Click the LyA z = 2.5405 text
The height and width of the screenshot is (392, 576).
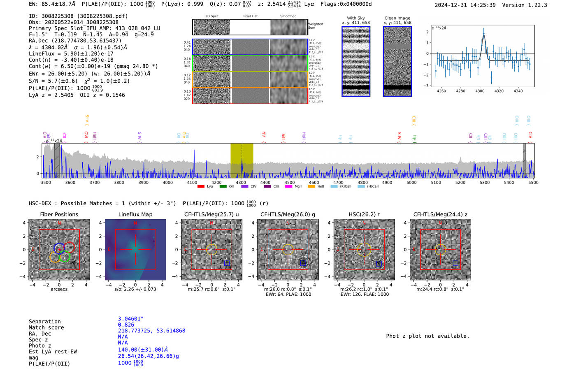[x=51, y=95]
